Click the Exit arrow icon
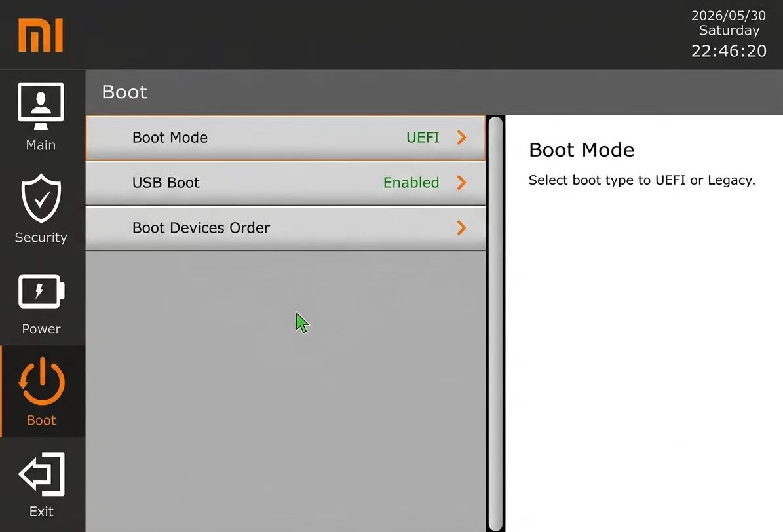783x532 pixels. point(41,474)
